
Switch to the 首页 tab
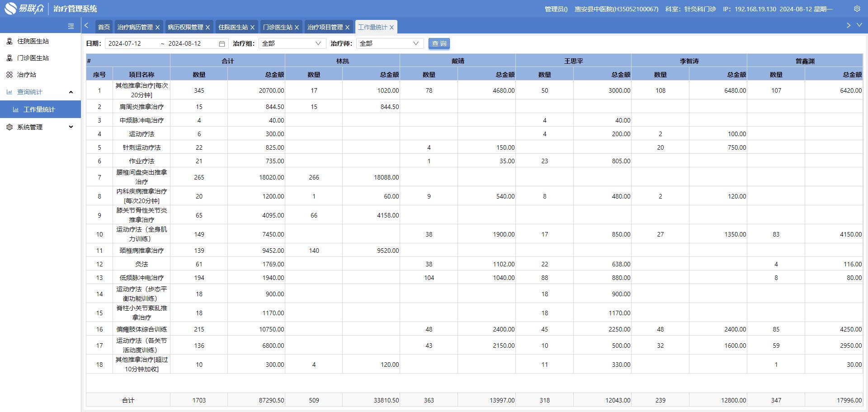point(104,27)
